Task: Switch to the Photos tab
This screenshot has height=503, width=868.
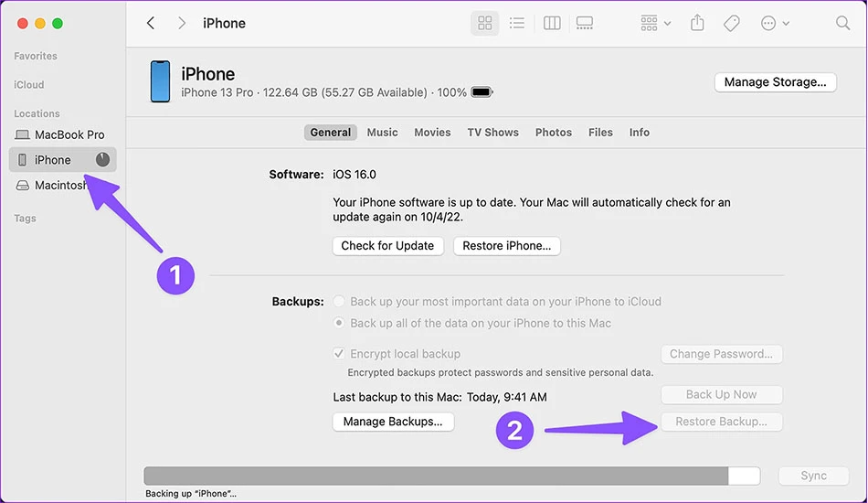Action: click(x=553, y=133)
